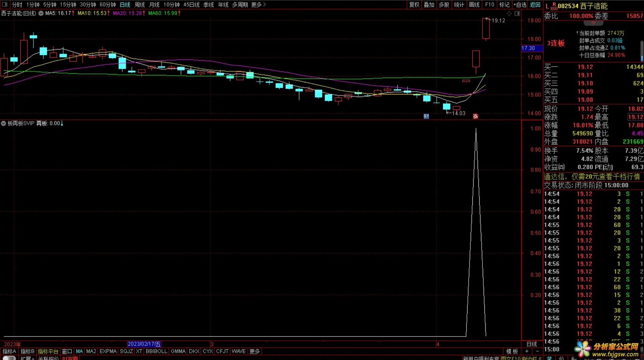The width and height of the screenshot is (644, 360).
Task: Select the 日线 daily timeframe tab
Action: [125, 5]
